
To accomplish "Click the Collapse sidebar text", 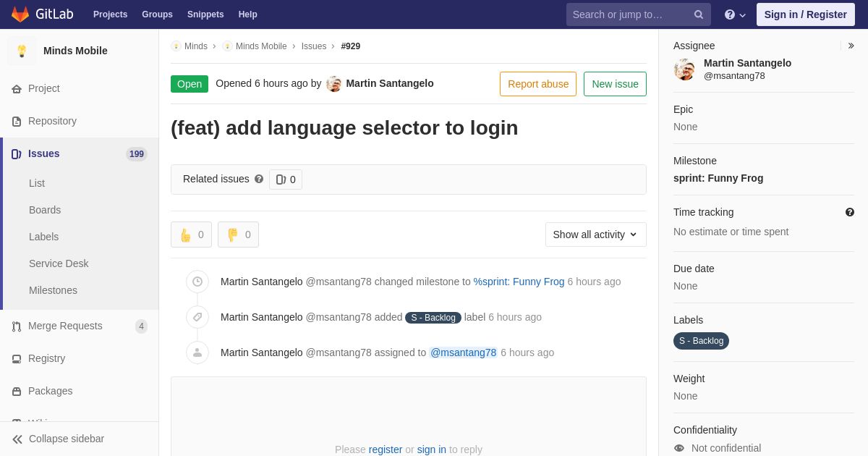I will click(x=67, y=439).
